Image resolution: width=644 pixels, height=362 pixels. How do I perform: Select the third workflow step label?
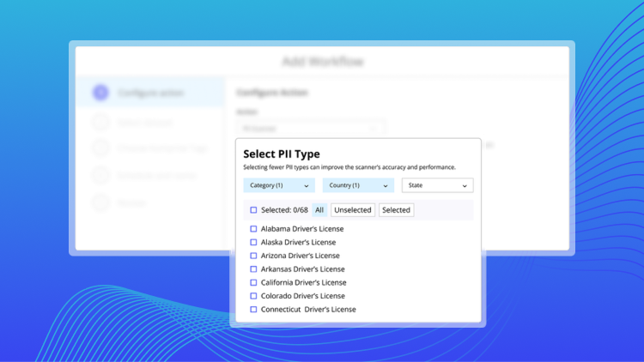161,148
